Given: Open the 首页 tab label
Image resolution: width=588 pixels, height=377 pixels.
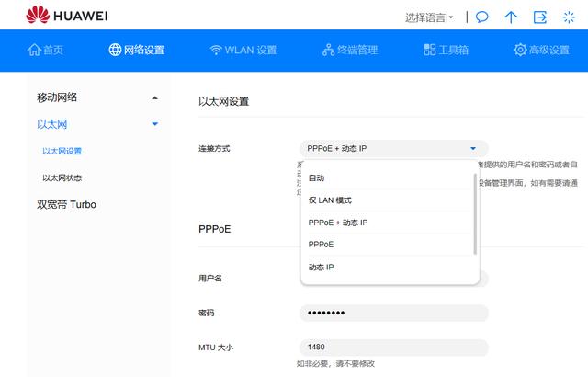Looking at the screenshot, I should coord(53,50).
